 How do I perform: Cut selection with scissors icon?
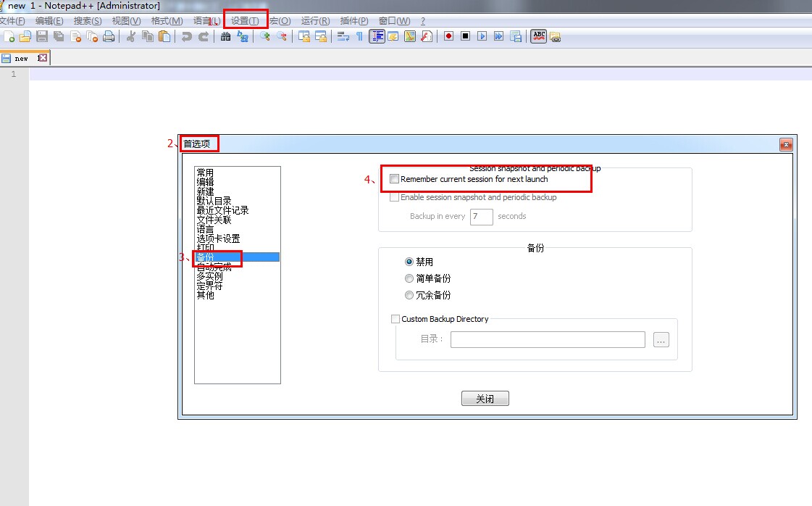click(x=131, y=36)
